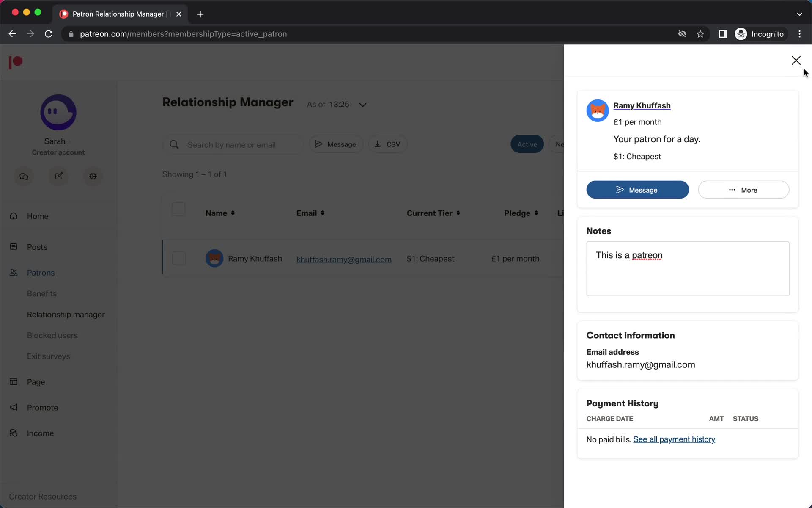Click the CSV download button
Image resolution: width=812 pixels, height=508 pixels.
tap(387, 144)
